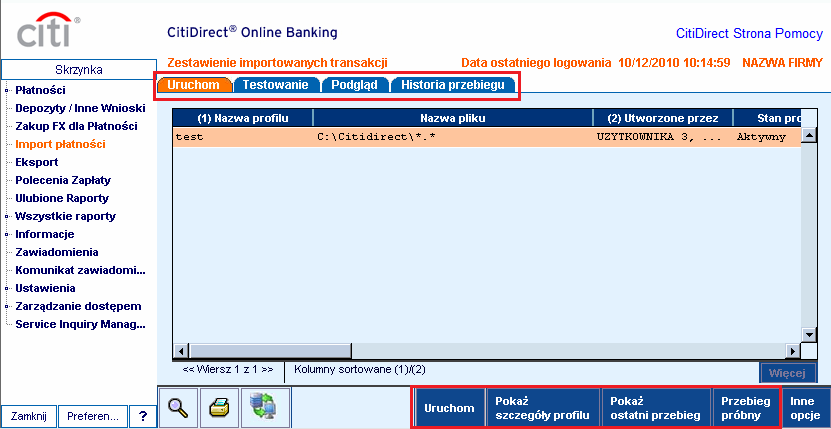Screen dimensions: 831x429
Task: Open CitiDirect Strona Pomocy link
Action: (749, 33)
